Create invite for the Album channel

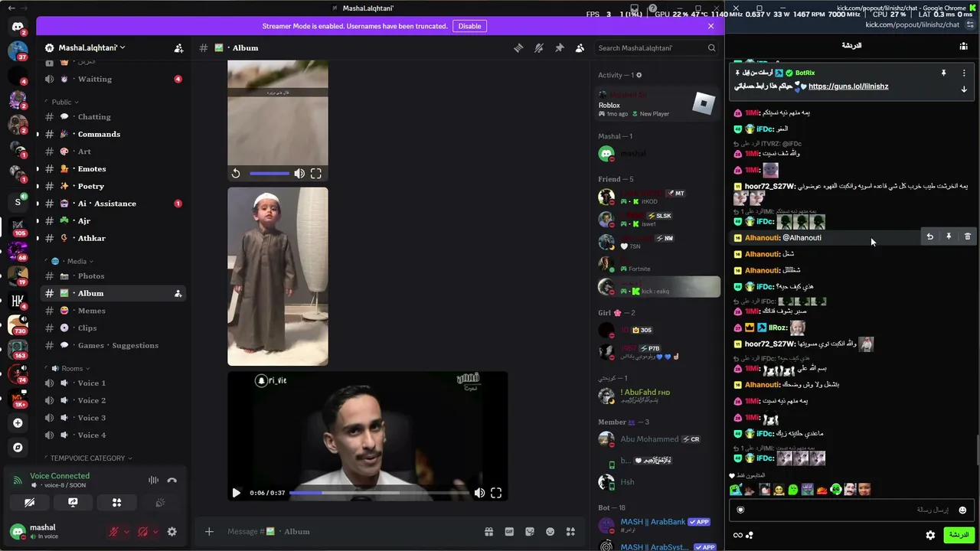pos(178,293)
